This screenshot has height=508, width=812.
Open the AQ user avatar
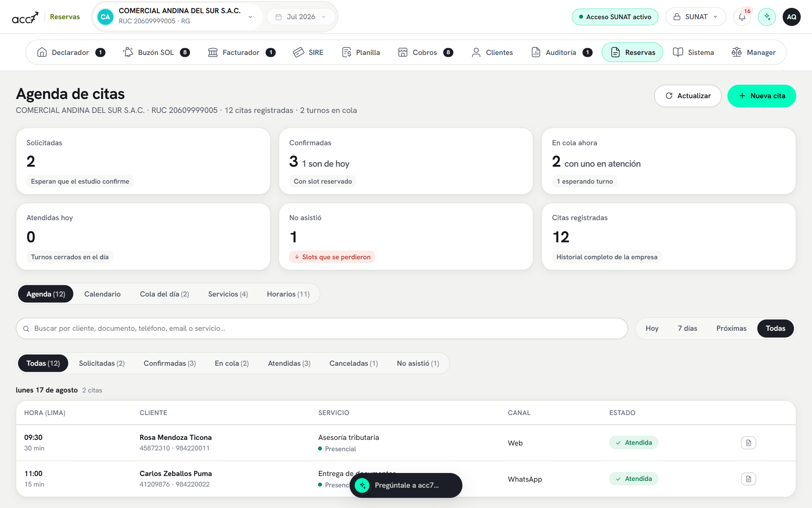792,17
